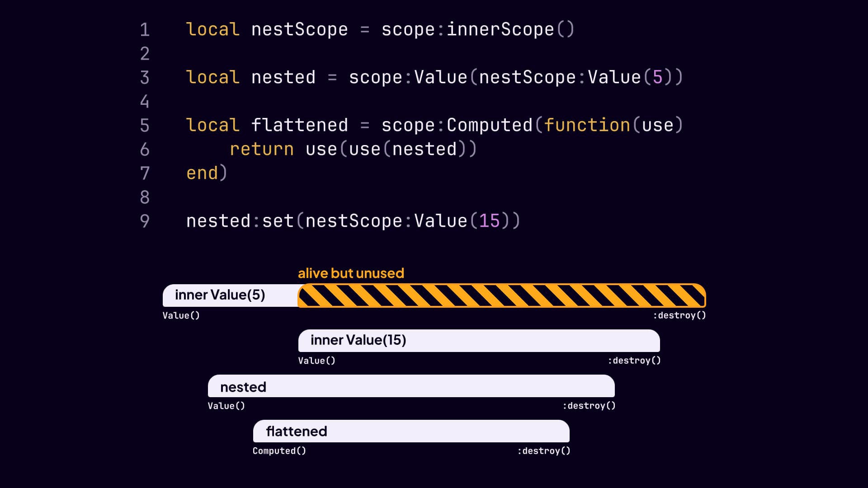Select line number 1 in the code
This screenshot has width=868, height=488.
pyautogui.click(x=145, y=29)
